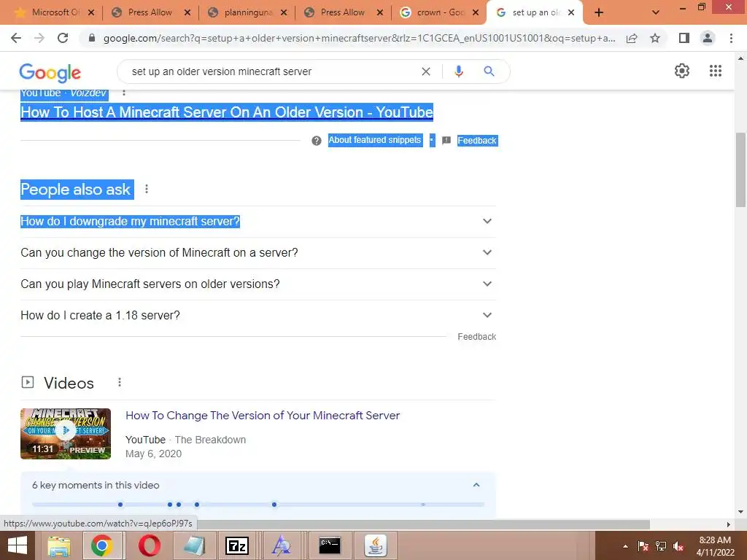Switch to the Microsoft Office tab

tap(55, 12)
